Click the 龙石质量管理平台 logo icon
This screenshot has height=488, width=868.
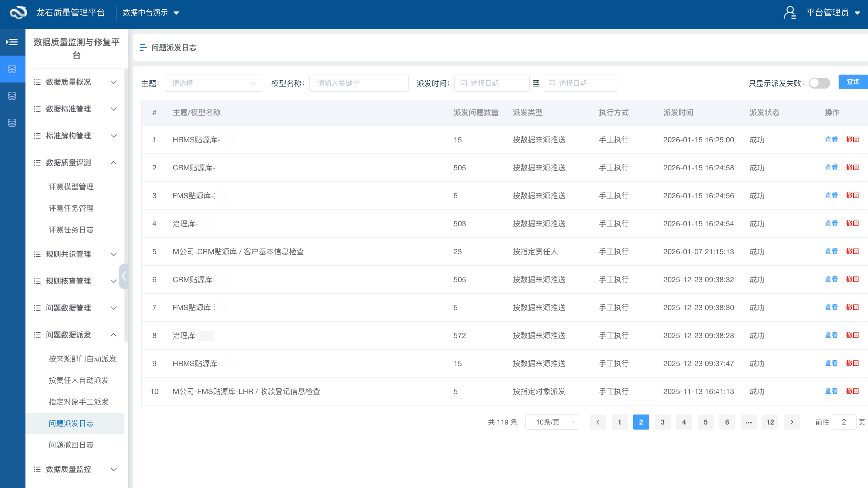(18, 12)
